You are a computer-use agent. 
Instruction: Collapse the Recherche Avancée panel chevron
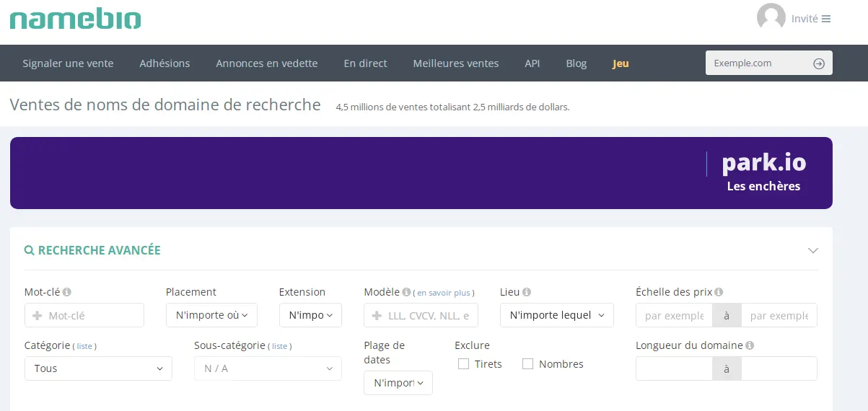click(x=813, y=251)
